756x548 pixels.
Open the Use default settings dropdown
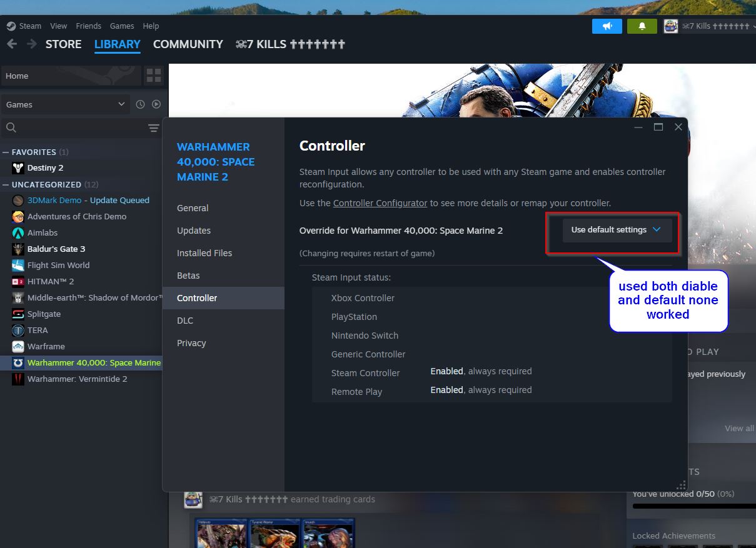pos(617,230)
